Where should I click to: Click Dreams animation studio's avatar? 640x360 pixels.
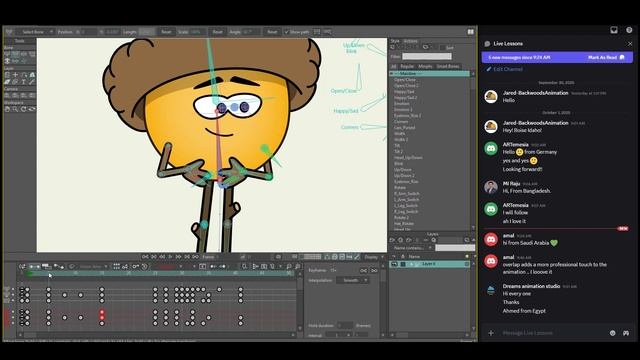click(491, 290)
